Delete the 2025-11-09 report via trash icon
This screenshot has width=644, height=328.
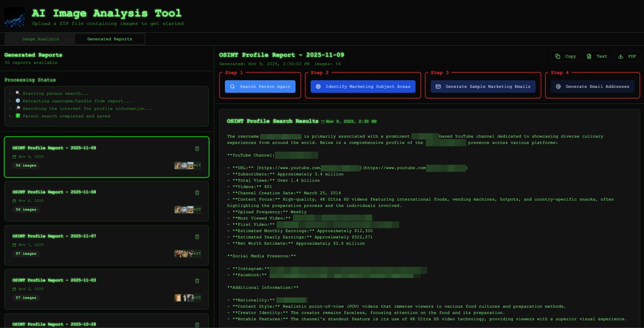pos(197,149)
